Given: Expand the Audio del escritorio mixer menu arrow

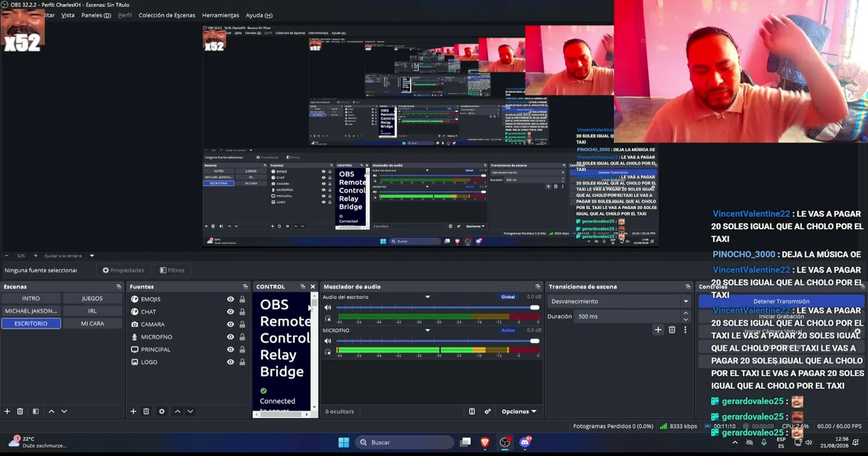Looking at the screenshot, I should [427, 297].
